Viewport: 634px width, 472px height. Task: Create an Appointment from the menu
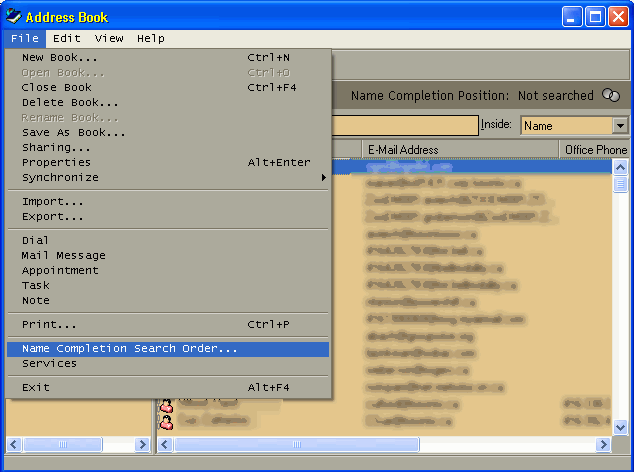tap(168, 270)
